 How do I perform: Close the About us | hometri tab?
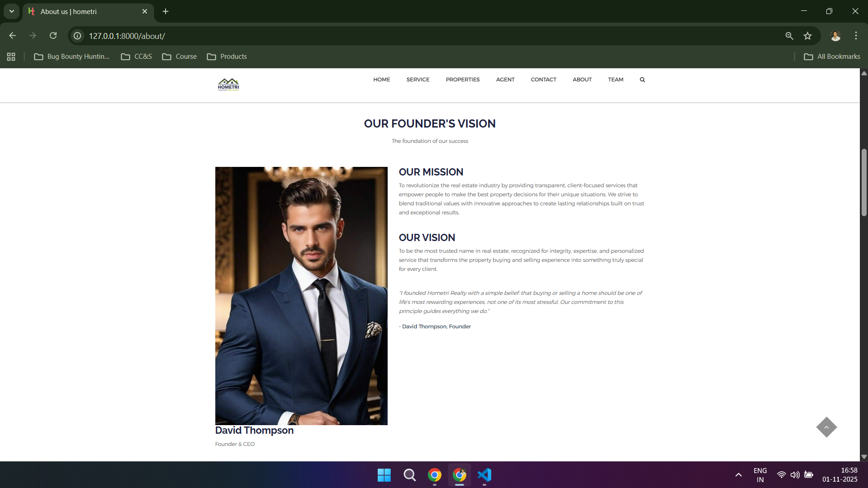[145, 11]
